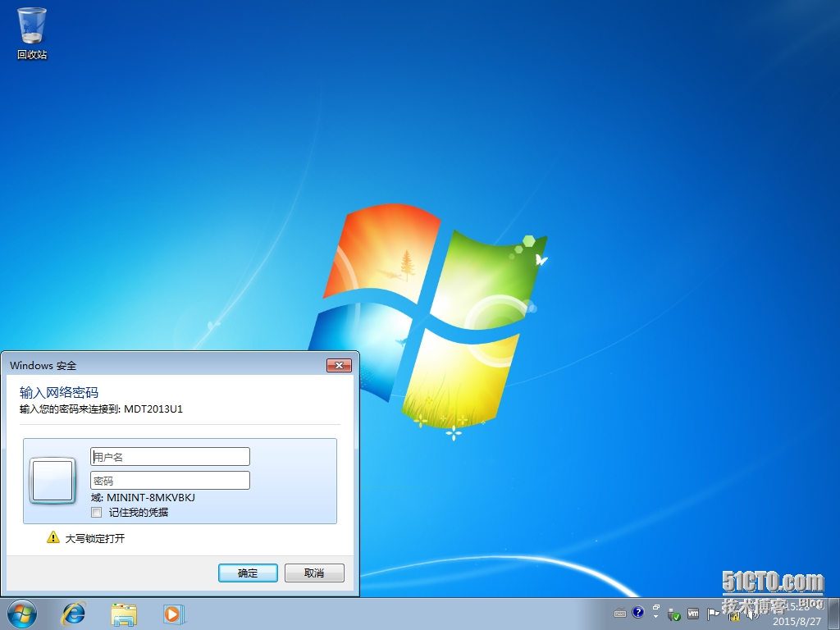
Task: Focus the 密码 password field
Action: [170, 480]
